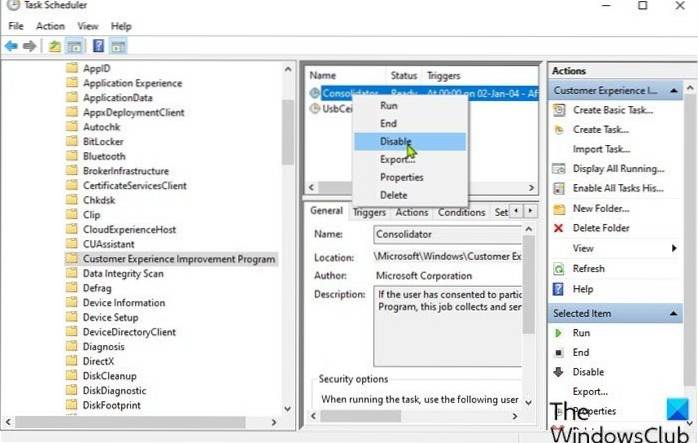Click the Forward arrow toolbar icon
Screen dimensions: 698x443
click(x=29, y=46)
